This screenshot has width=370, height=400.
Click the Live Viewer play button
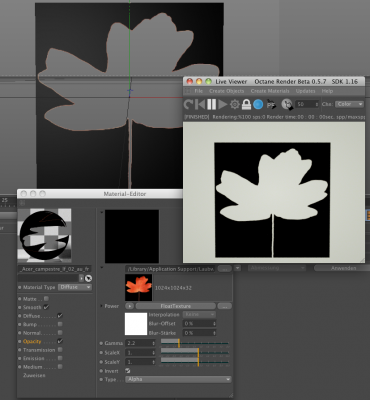[222, 104]
